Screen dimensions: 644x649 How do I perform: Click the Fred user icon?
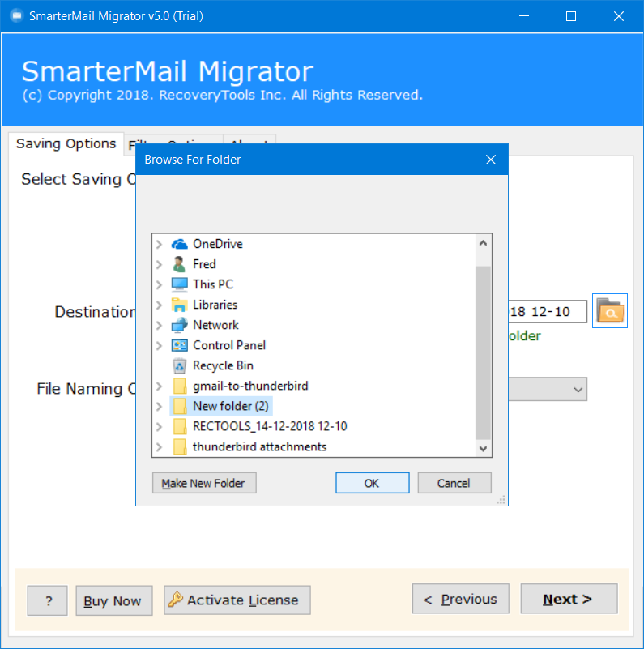[179, 264]
